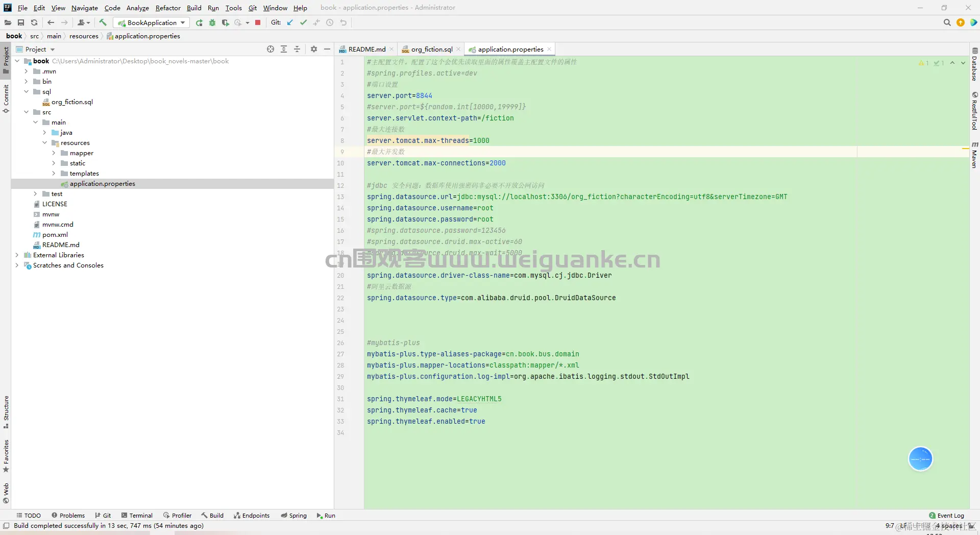Expand the java folder
The height and width of the screenshot is (535, 980).
[44, 133]
